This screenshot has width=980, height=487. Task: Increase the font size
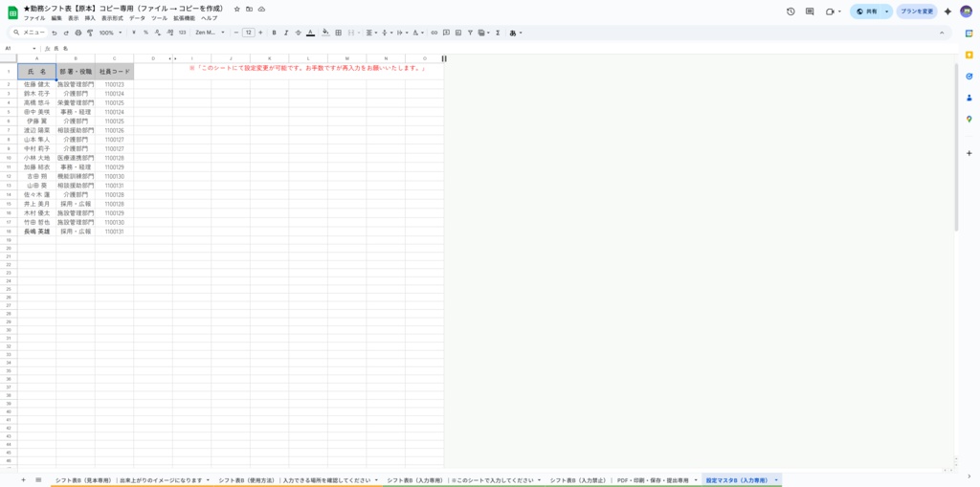[260, 33]
